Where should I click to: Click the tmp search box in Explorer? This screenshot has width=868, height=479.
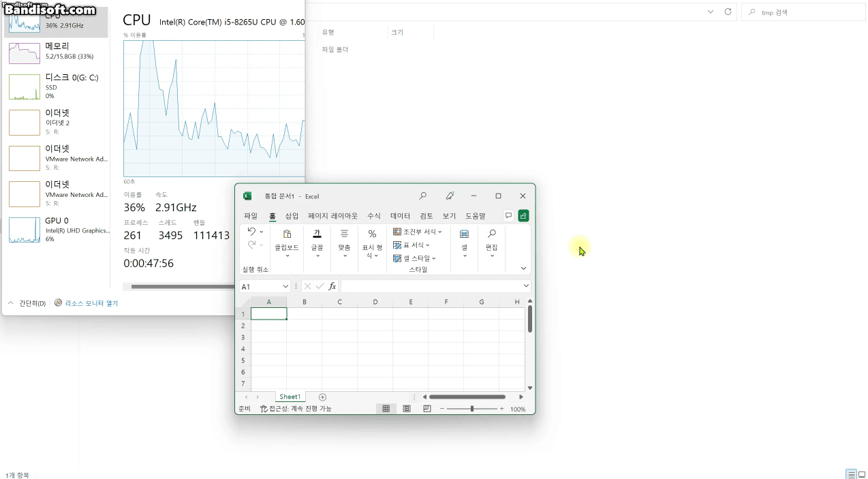click(803, 12)
